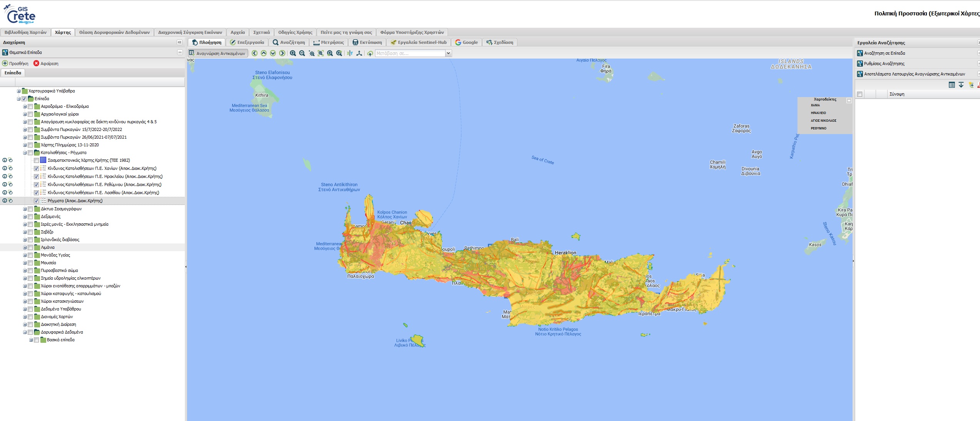Minimize the Χαρτοδείκτες bookmarks box
Viewport: 980px width, 421px height.
point(849,100)
